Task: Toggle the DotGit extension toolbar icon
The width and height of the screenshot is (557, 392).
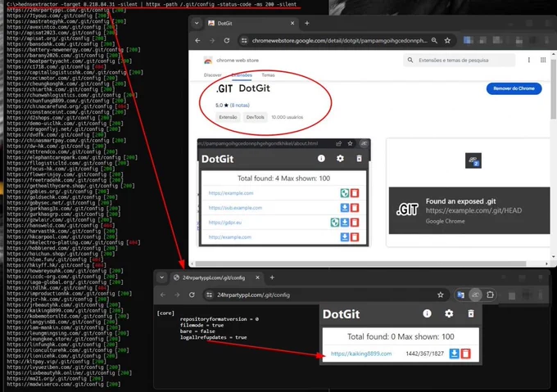Action: (475, 295)
